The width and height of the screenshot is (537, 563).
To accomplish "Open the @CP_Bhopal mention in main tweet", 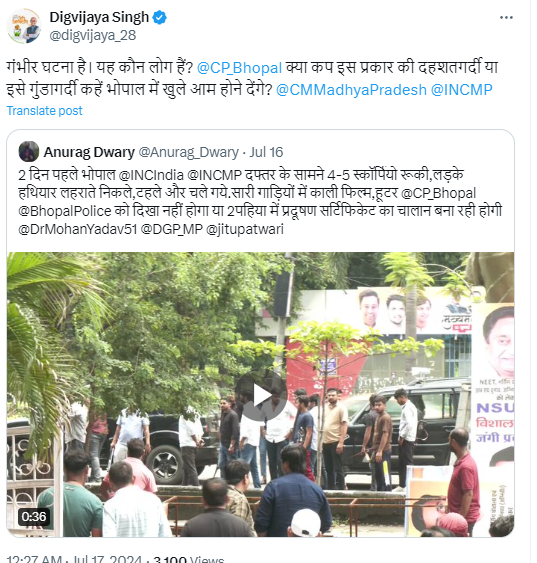I will [239, 68].
